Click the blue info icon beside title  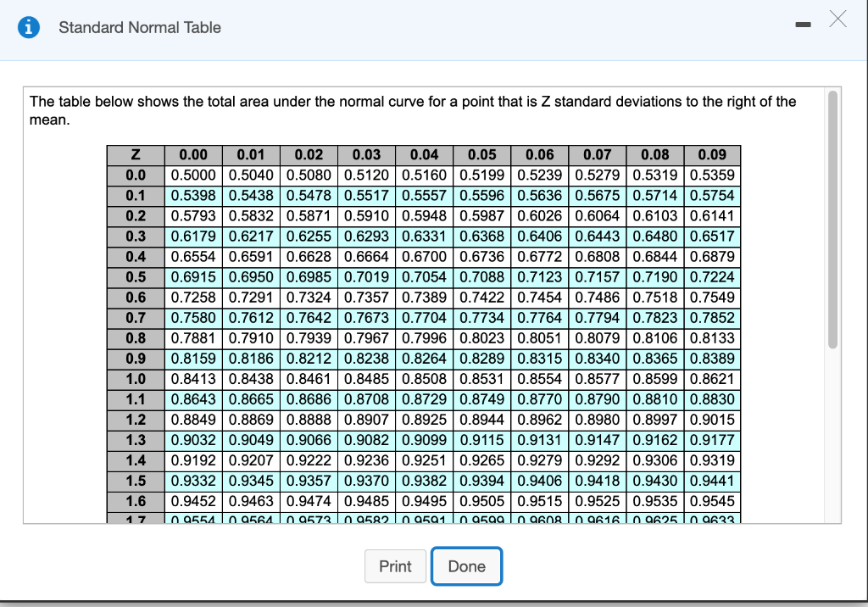pos(31,26)
